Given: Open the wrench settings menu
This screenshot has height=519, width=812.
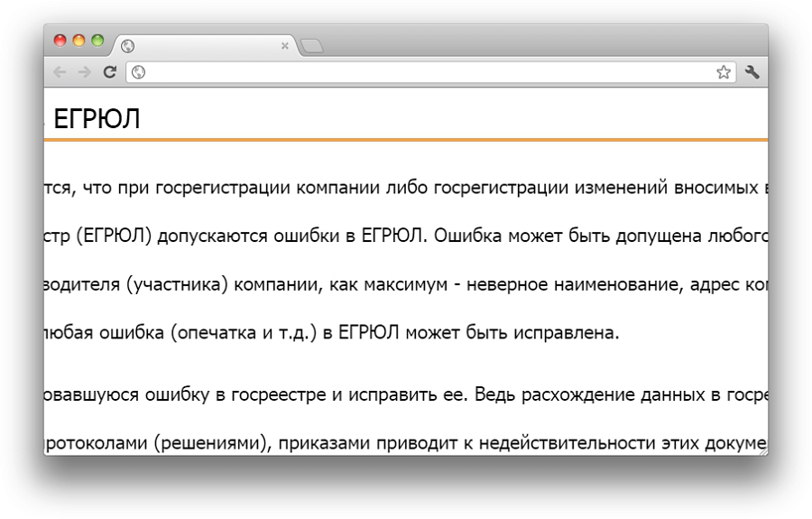Looking at the screenshot, I should pyautogui.click(x=752, y=72).
